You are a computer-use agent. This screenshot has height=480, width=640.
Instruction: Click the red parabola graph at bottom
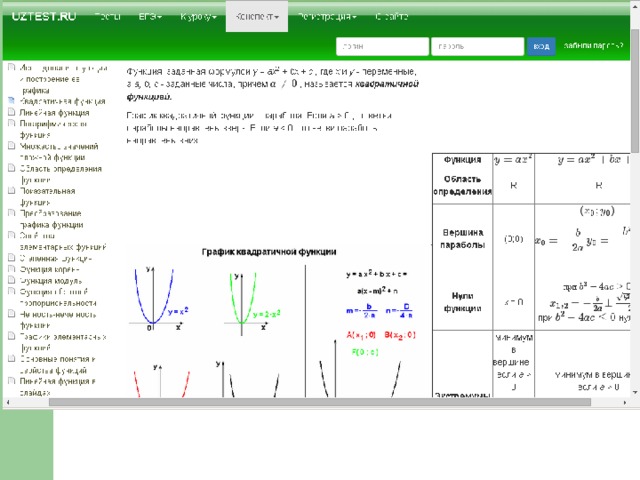162,380
